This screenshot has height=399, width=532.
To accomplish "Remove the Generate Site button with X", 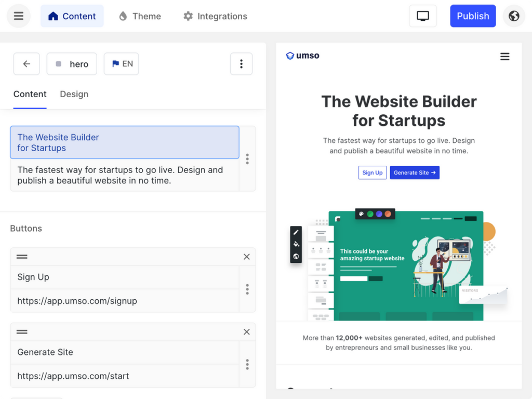I will pos(247,332).
